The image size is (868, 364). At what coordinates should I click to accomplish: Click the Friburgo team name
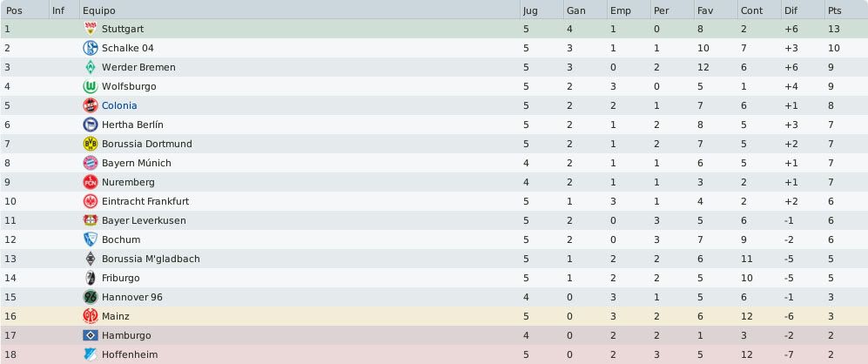click(x=121, y=278)
